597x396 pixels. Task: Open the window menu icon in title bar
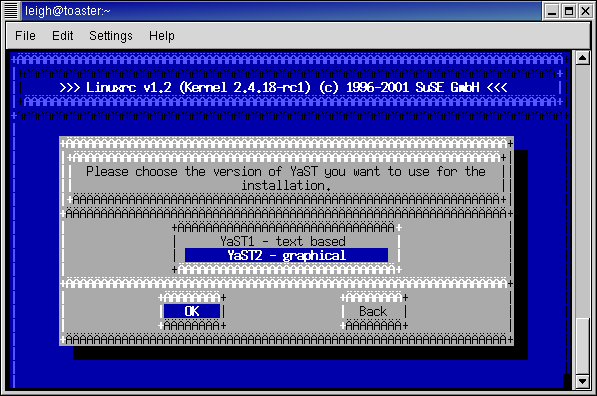click(11, 11)
